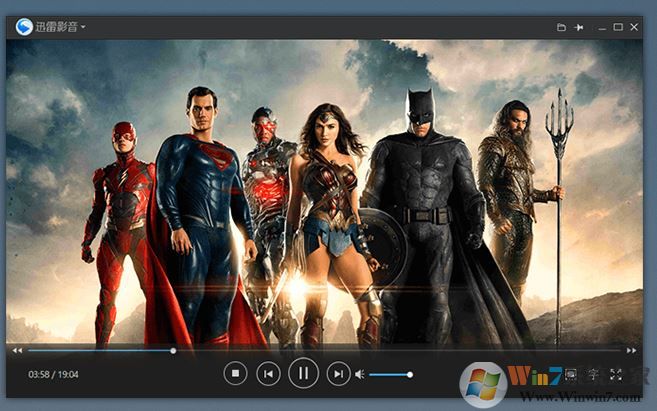This screenshot has width=657, height=411.
Task: Stop the video playback
Action: pos(235,374)
